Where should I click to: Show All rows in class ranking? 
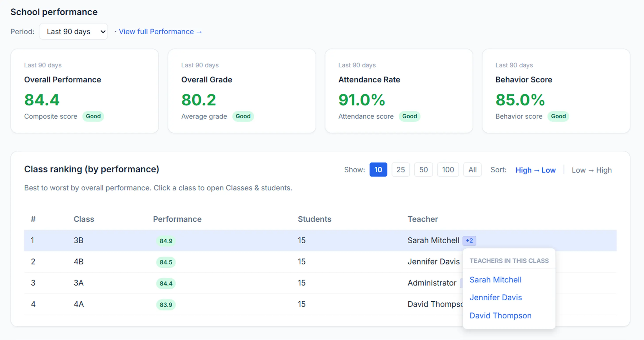472,170
